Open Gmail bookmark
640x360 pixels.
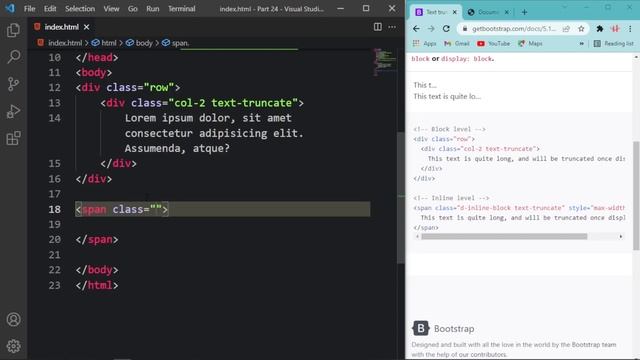click(x=457, y=43)
